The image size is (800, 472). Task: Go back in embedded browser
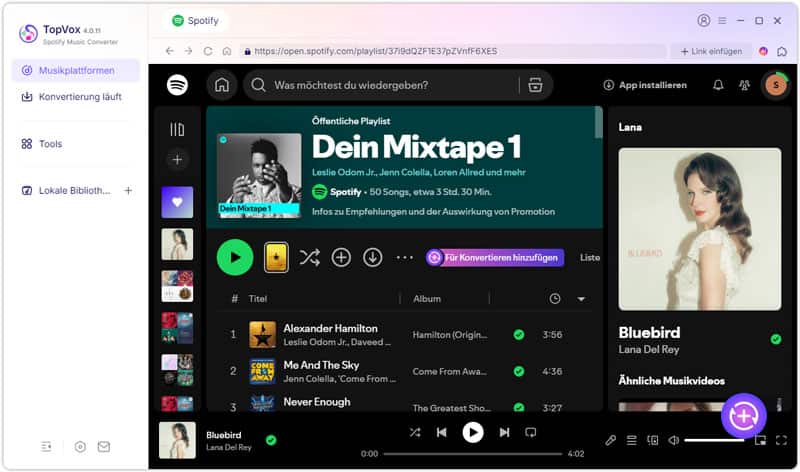[169, 51]
